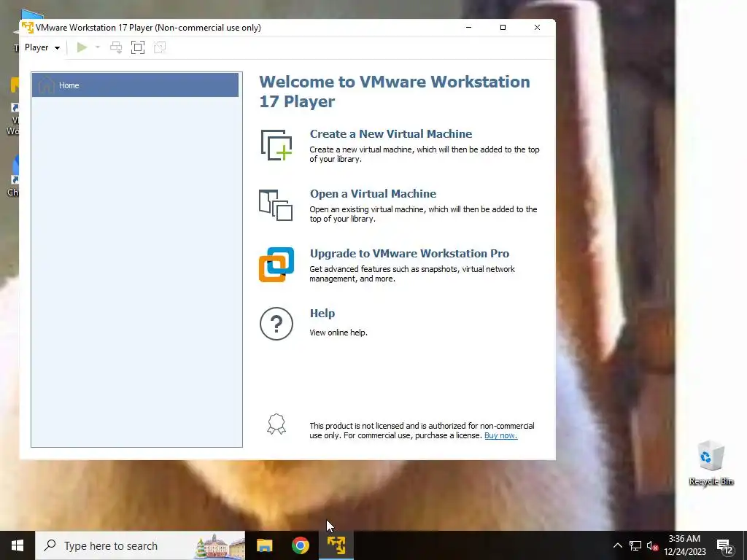Viewport: 747px width, 560px height.
Task: Show hidden system tray icons
Action: coord(617,545)
